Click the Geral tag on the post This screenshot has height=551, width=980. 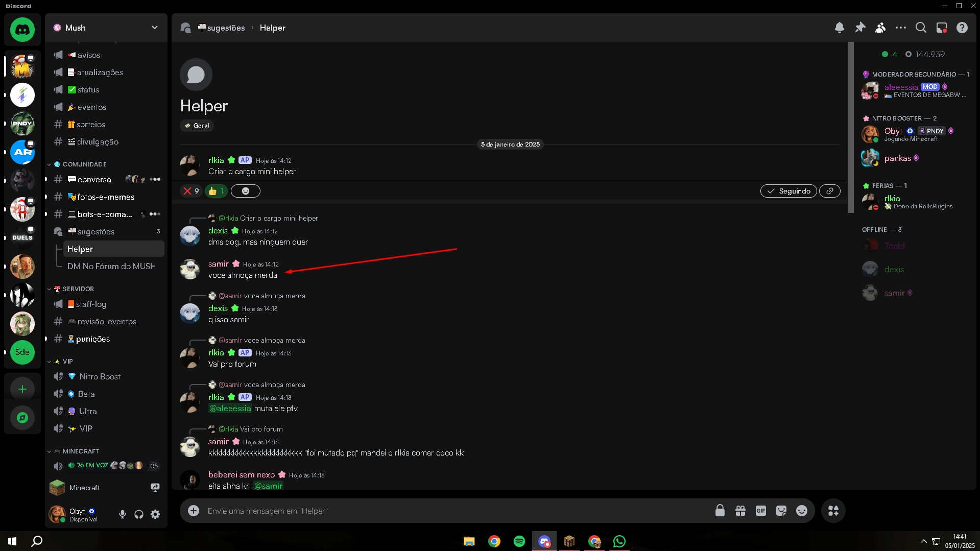pyautogui.click(x=197, y=126)
